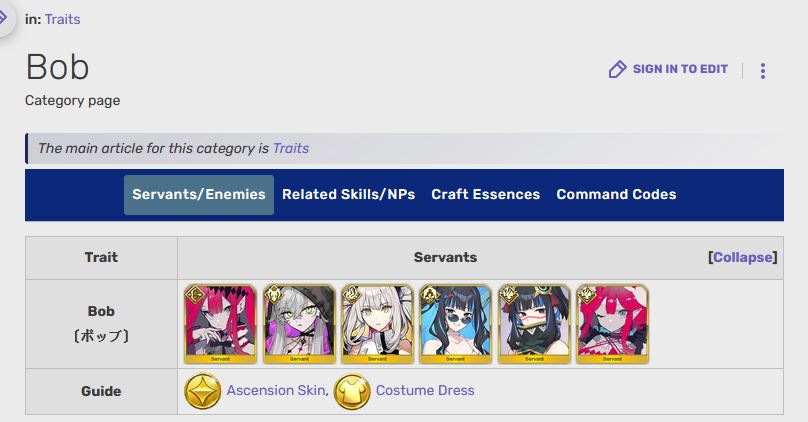
Task: Switch to Related Skills/NPs tab
Action: pyautogui.click(x=348, y=195)
